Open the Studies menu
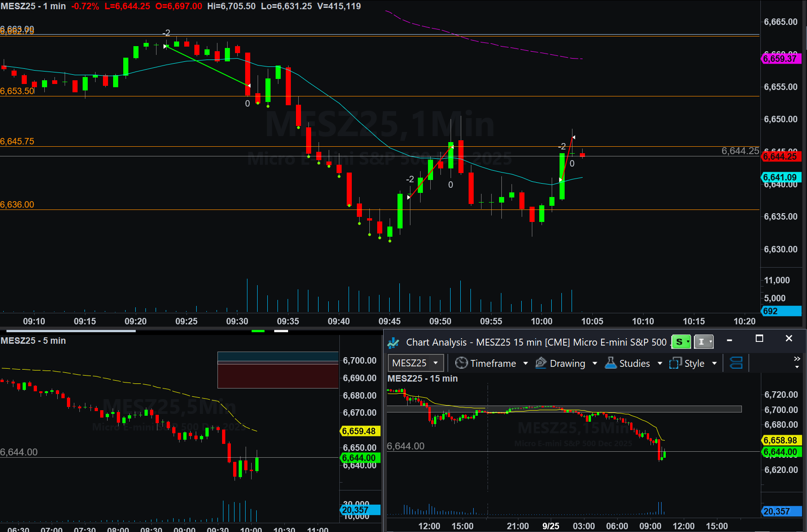This screenshot has height=532, width=807. click(634, 364)
